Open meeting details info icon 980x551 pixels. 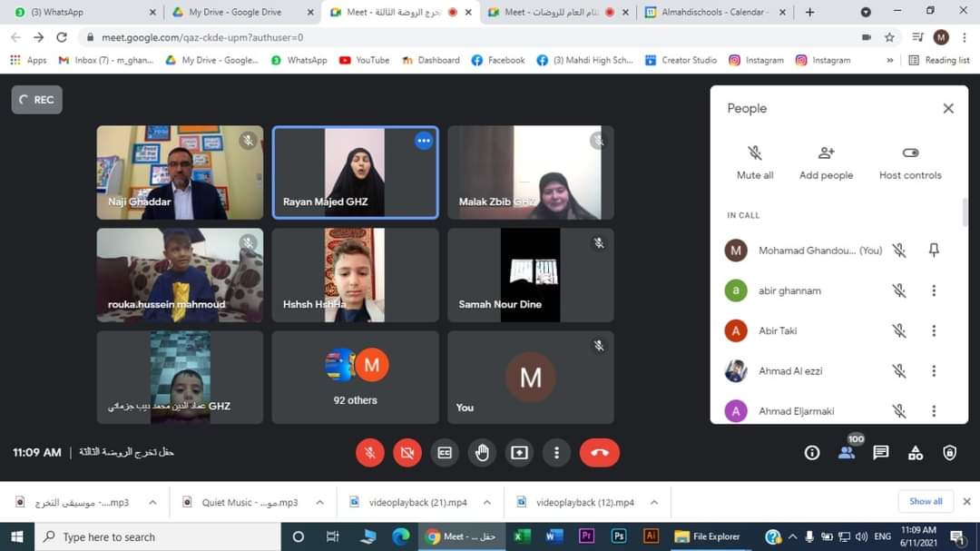(x=812, y=452)
